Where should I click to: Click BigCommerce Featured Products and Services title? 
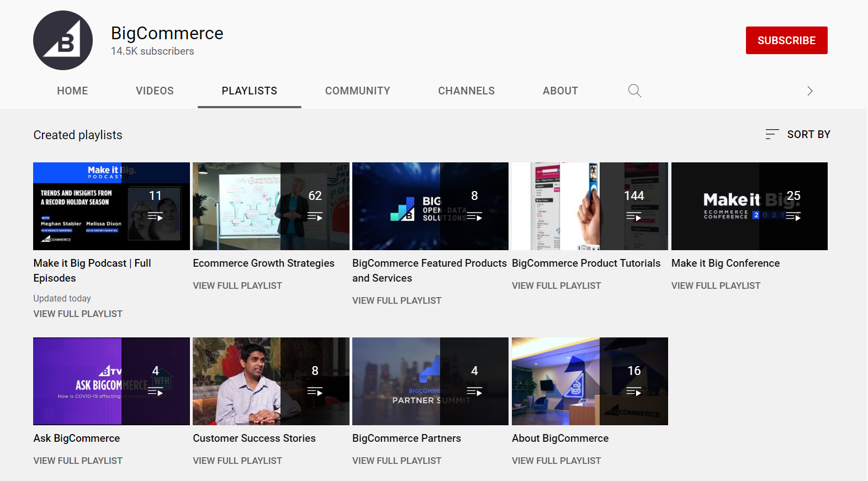click(430, 271)
